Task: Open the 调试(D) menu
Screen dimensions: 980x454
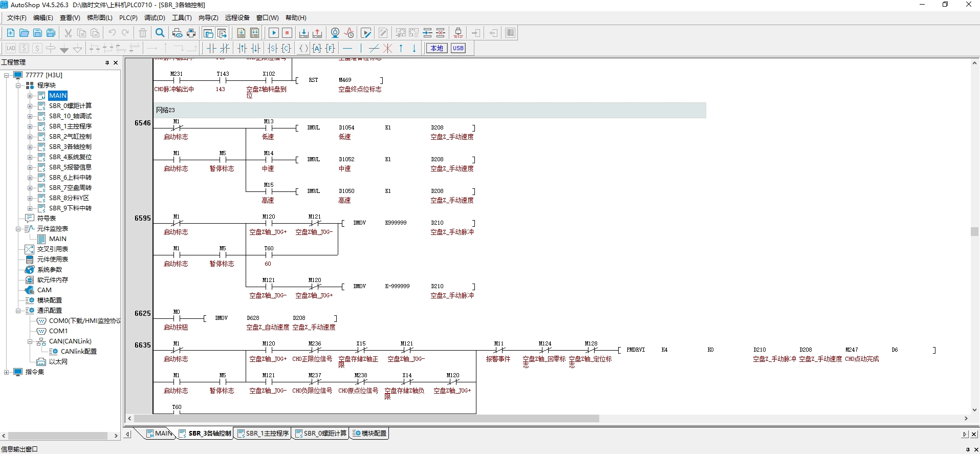Action: point(155,18)
